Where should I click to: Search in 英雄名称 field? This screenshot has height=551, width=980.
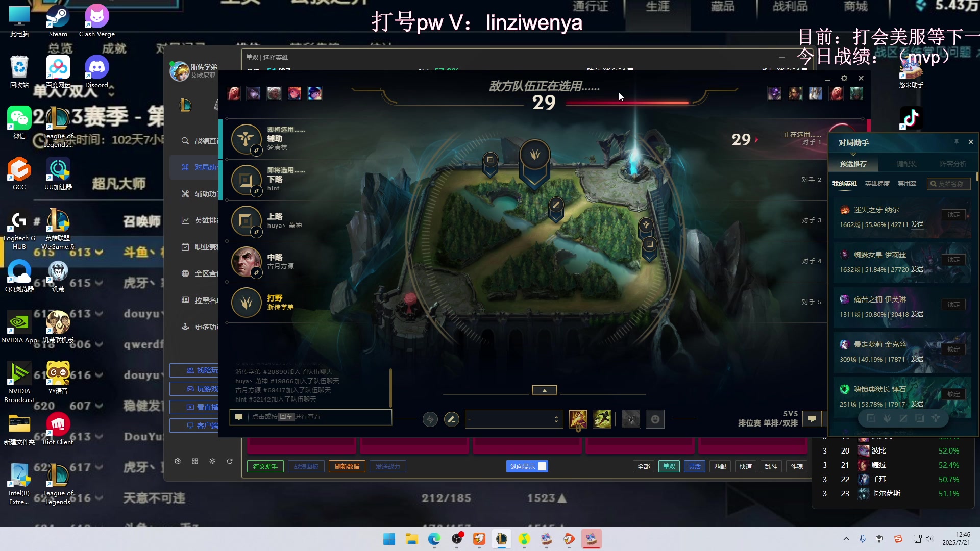pos(950,184)
